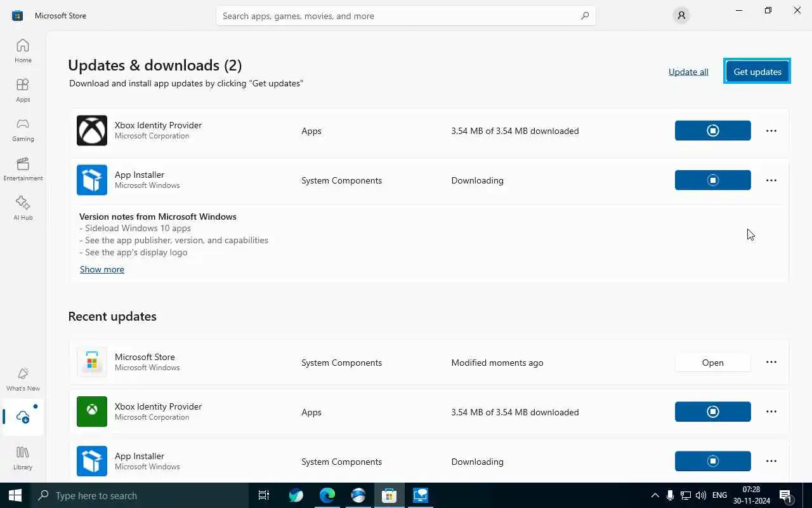Click the Recent updates heading

pos(112,316)
